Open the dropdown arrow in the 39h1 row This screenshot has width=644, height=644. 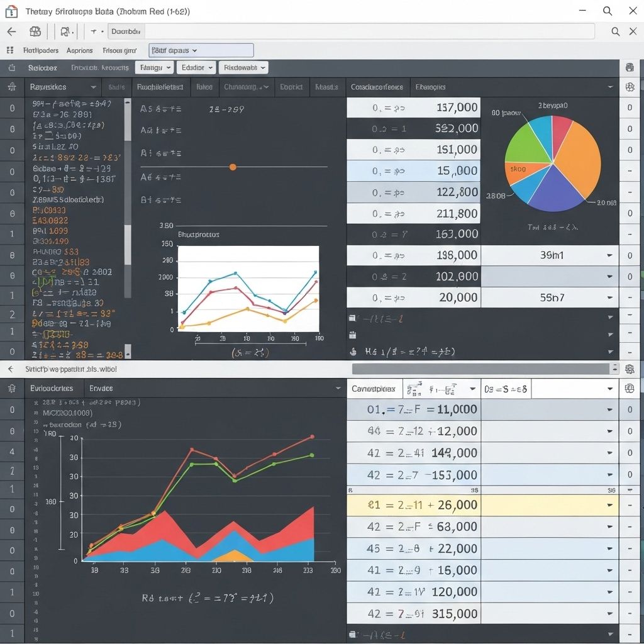tap(609, 255)
